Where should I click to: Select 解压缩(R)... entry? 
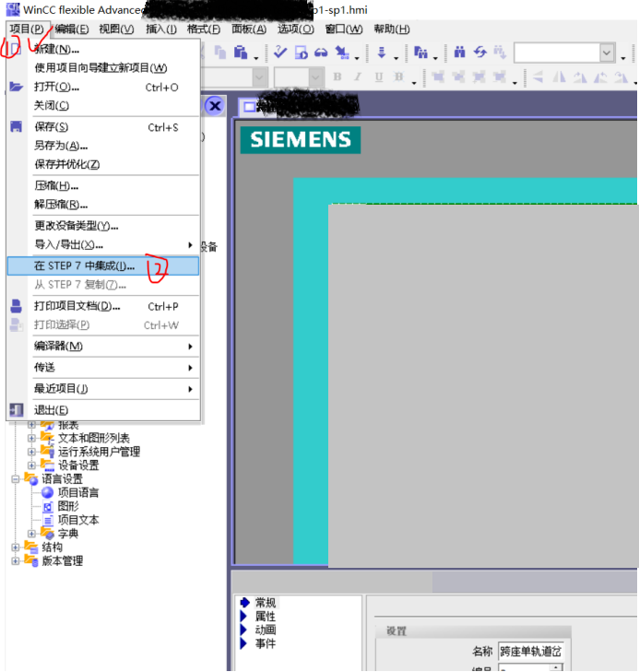(103, 205)
